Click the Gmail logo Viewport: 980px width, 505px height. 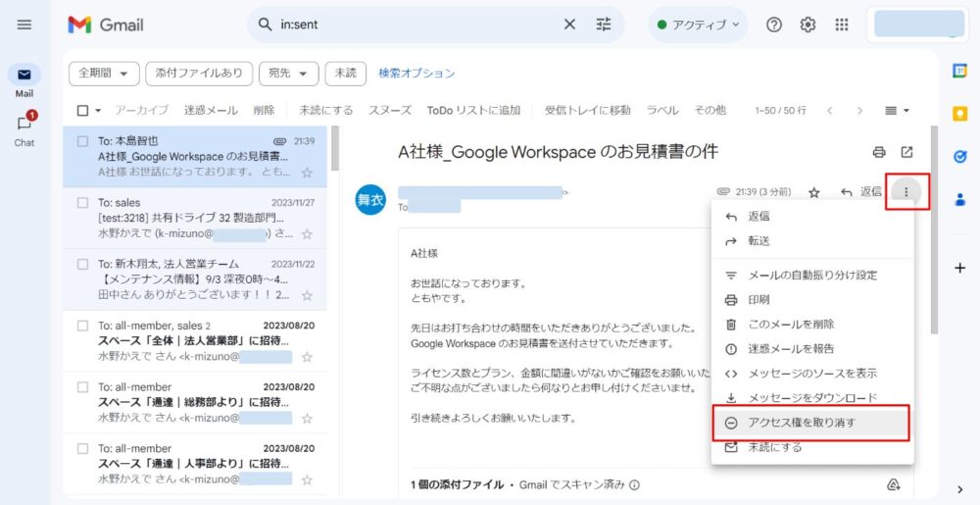tap(106, 25)
